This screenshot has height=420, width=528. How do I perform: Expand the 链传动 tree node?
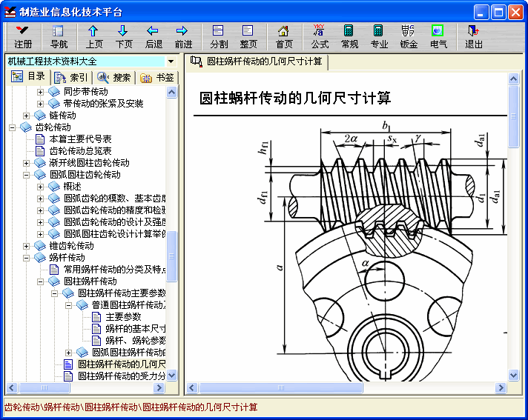27,116
